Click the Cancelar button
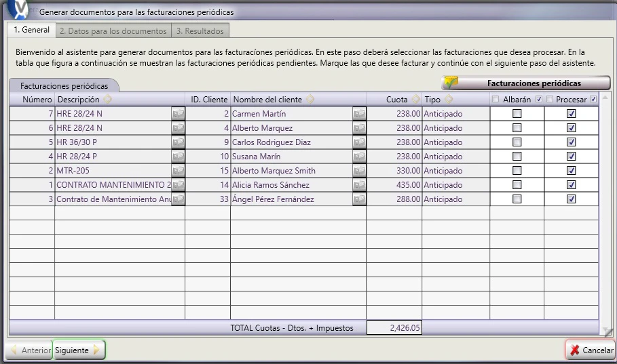The image size is (617, 364). [x=591, y=350]
